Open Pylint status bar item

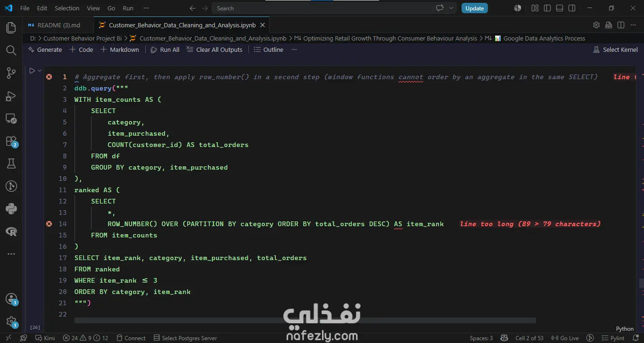pyautogui.click(x=613, y=338)
